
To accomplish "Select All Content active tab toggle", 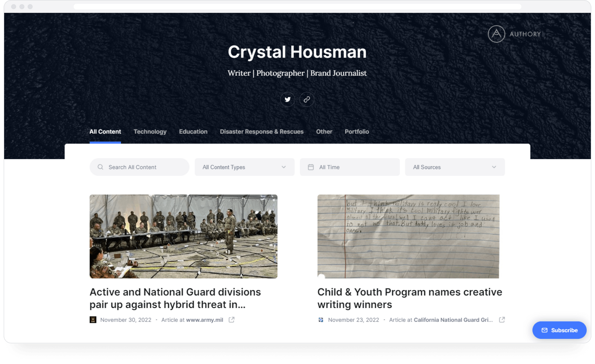I will pyautogui.click(x=105, y=131).
